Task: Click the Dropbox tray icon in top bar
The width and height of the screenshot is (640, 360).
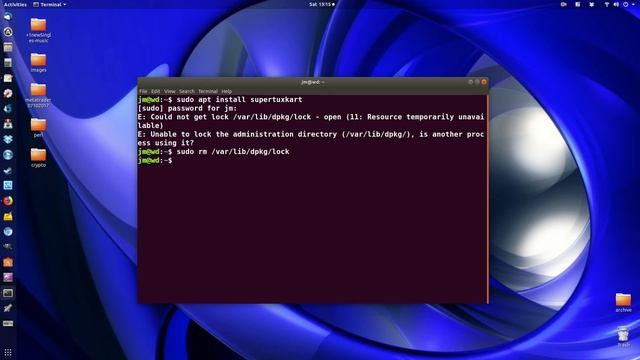Action: [591, 4]
